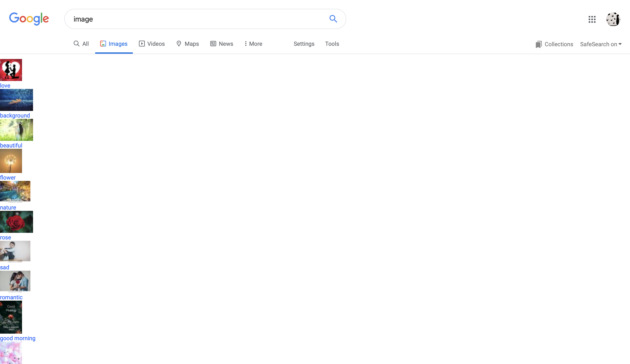
Task: Click the Collections bookmark icon
Action: [539, 44]
